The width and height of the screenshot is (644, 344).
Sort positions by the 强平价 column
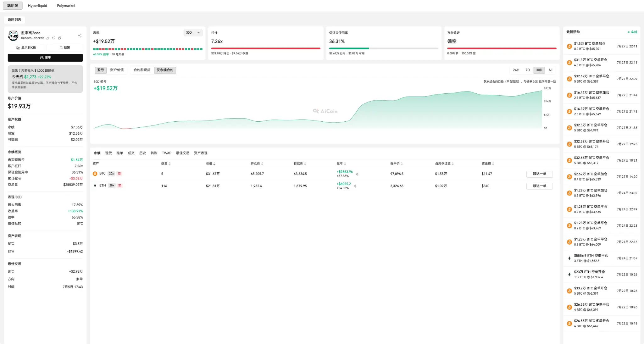[x=396, y=164]
